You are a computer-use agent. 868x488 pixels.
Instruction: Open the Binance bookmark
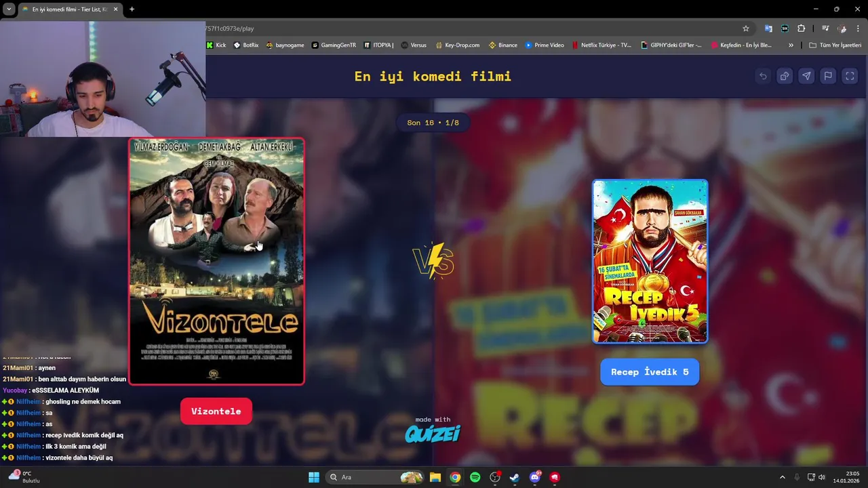(502, 45)
